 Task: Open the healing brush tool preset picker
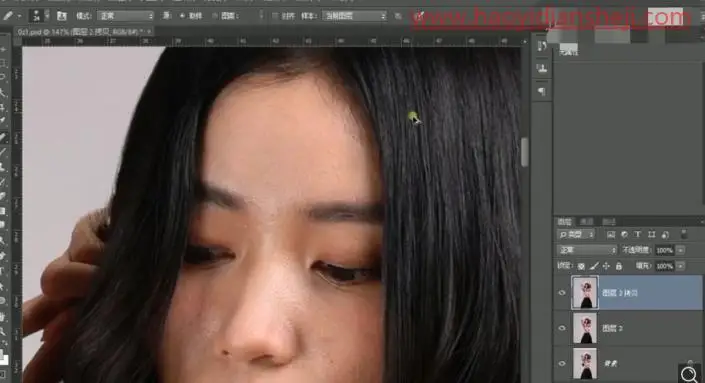11,16
